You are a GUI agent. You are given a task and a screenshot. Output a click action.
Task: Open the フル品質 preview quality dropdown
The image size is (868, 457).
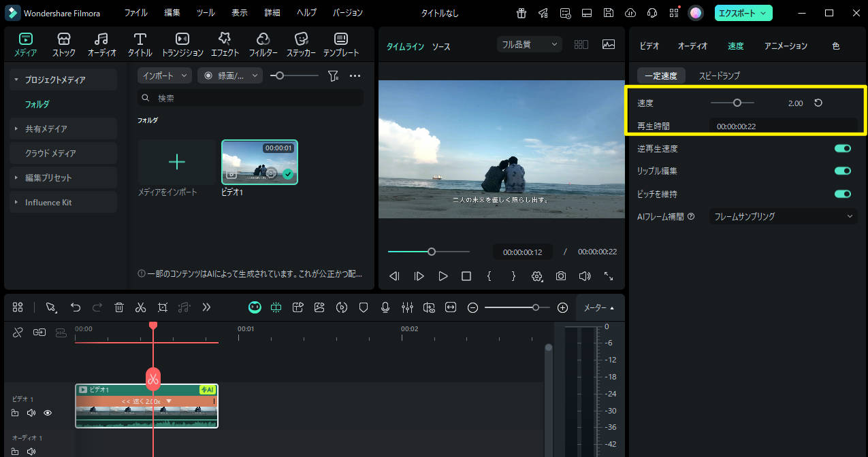pos(529,45)
